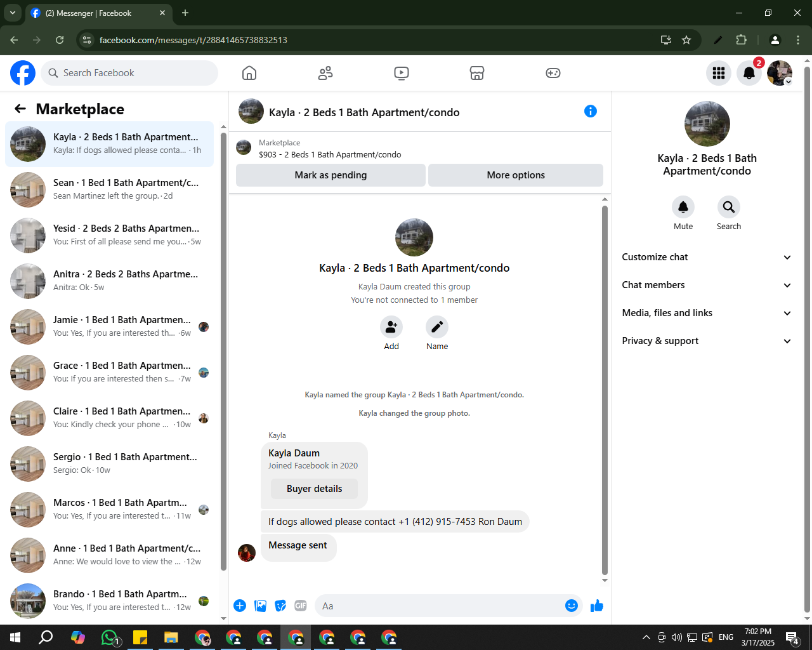Click the Add people icon

click(x=391, y=327)
